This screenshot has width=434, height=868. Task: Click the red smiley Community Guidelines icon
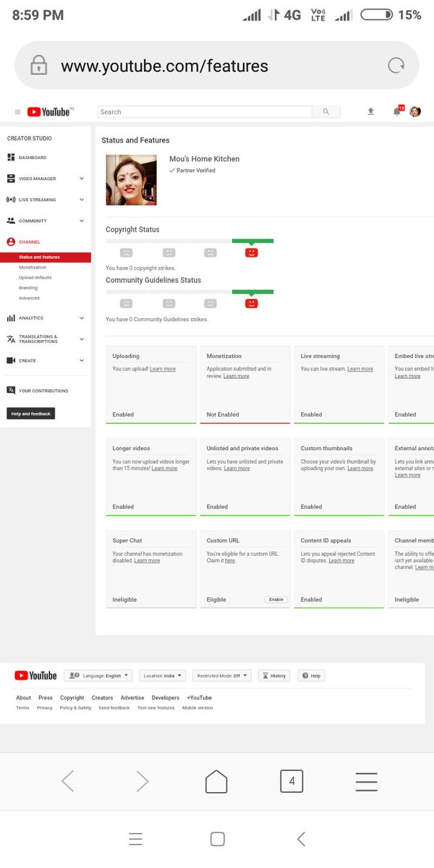252,303
